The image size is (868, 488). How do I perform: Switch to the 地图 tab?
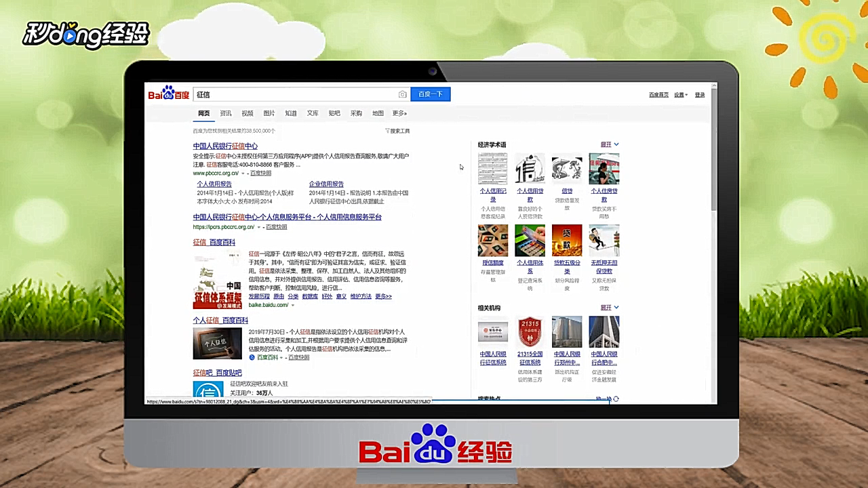coord(378,113)
